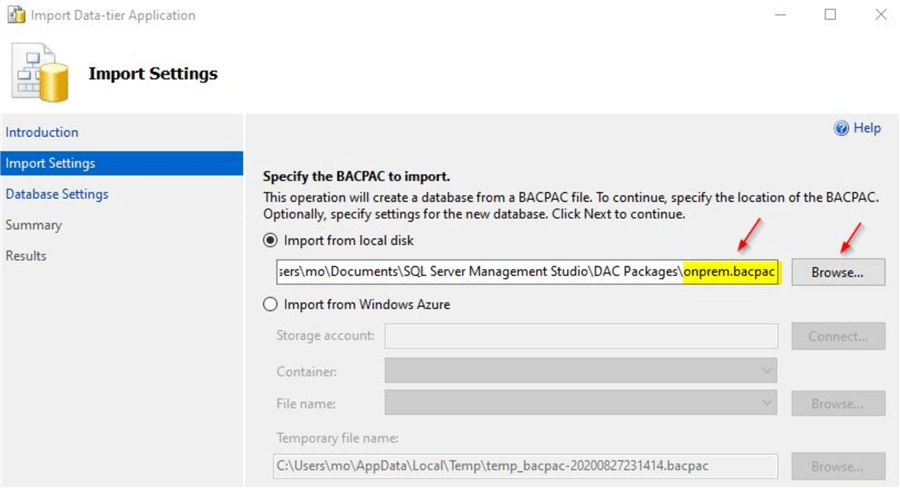Open the Database Settings page
900x488 pixels.
(57, 194)
